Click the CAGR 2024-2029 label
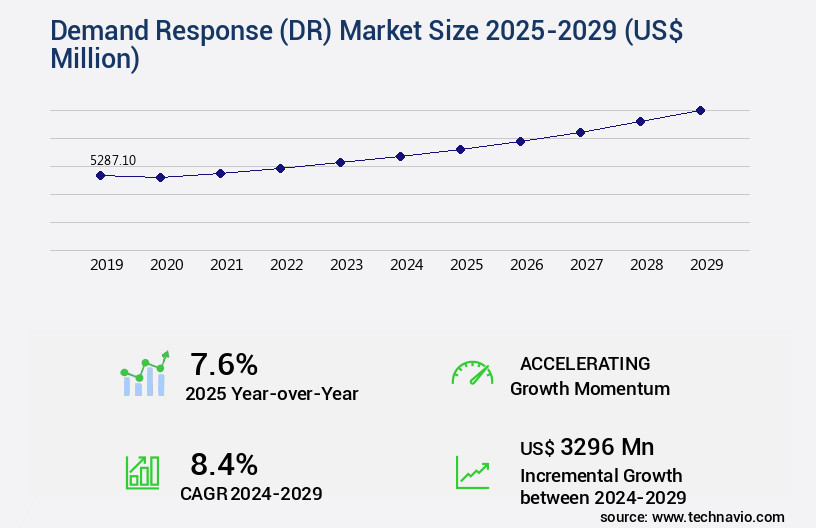816x528 pixels. coord(251,493)
